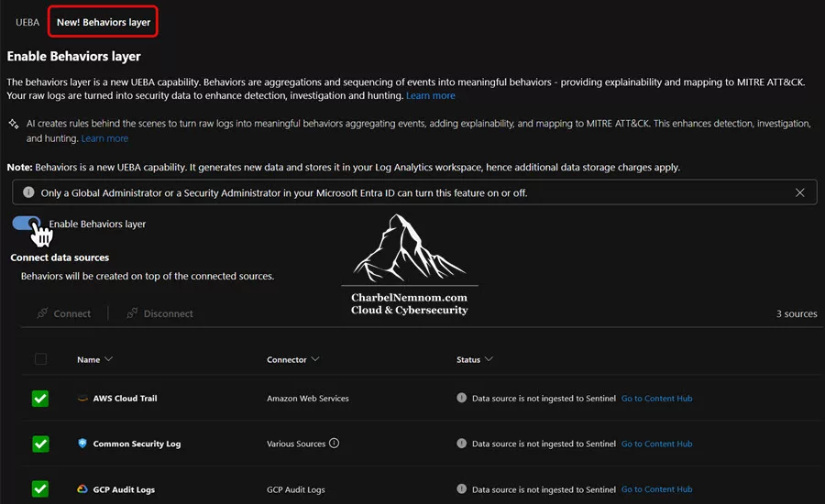The width and height of the screenshot is (825, 504).
Task: Uncheck the Common Security Log checkbox
Action: pyautogui.click(x=40, y=444)
